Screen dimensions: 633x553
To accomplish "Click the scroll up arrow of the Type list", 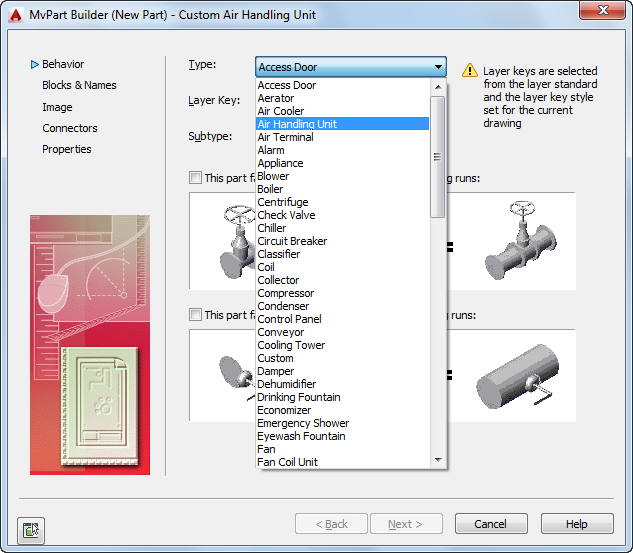I will (438, 86).
